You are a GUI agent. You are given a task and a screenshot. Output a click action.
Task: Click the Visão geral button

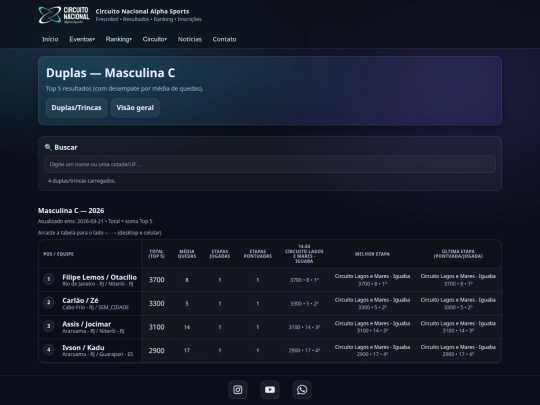[135, 108]
